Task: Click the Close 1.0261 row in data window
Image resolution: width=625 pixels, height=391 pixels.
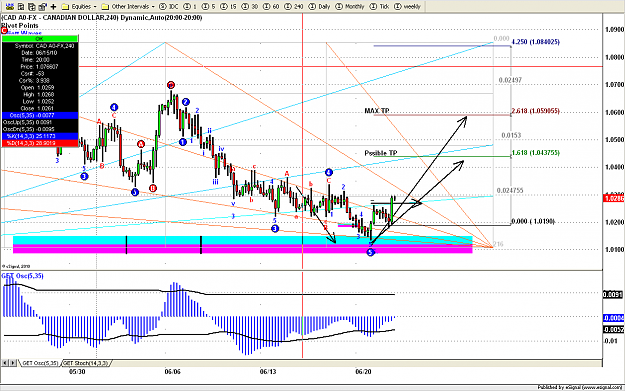Action: pyautogui.click(x=39, y=108)
